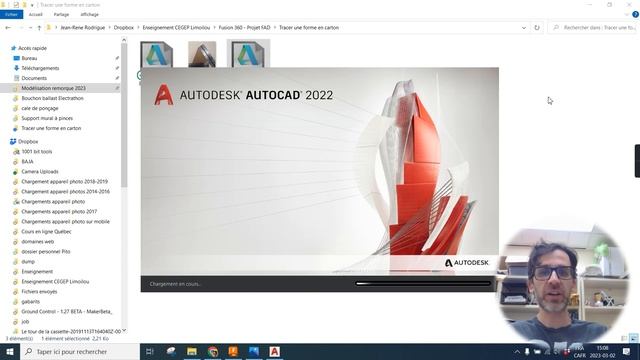Open Bureau in quick access
The image size is (640, 360).
(29, 58)
